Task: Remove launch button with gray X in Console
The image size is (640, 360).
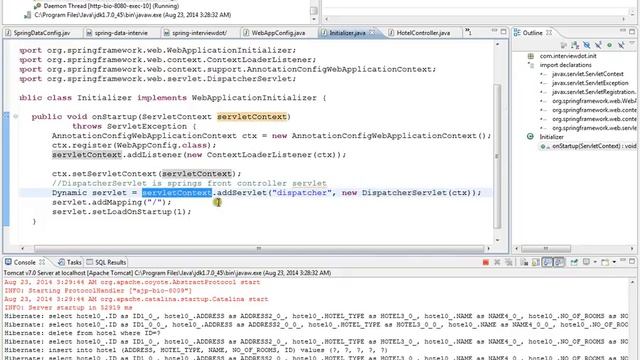Action: (497, 262)
